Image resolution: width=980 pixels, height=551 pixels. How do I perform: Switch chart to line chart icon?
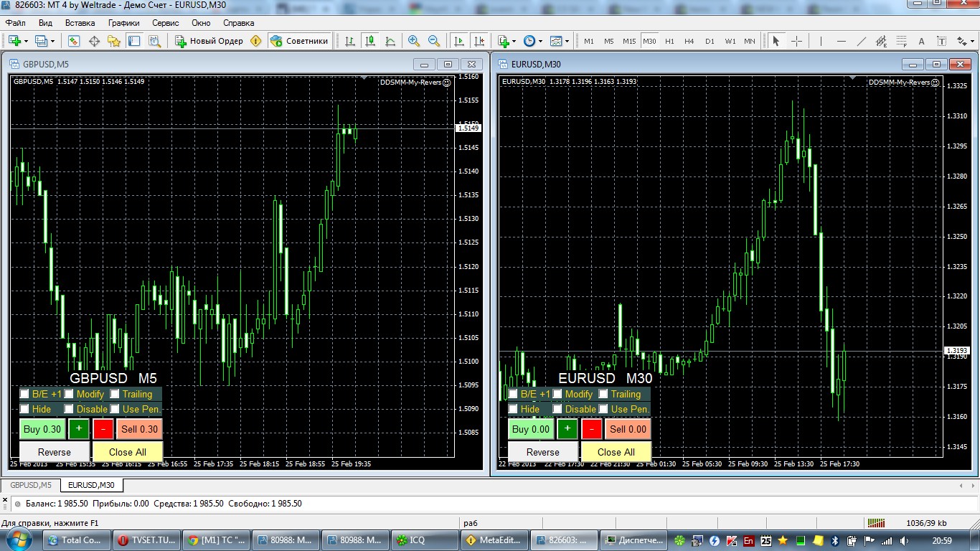pyautogui.click(x=390, y=41)
